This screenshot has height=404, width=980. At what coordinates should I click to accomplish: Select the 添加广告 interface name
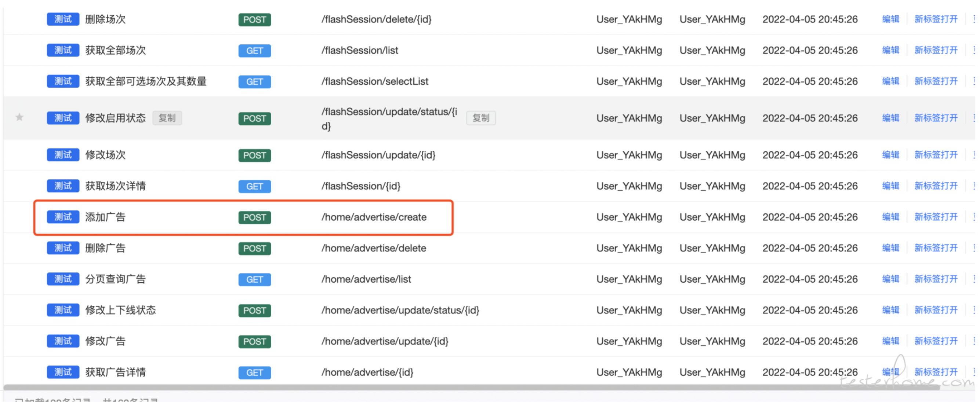[x=105, y=217]
